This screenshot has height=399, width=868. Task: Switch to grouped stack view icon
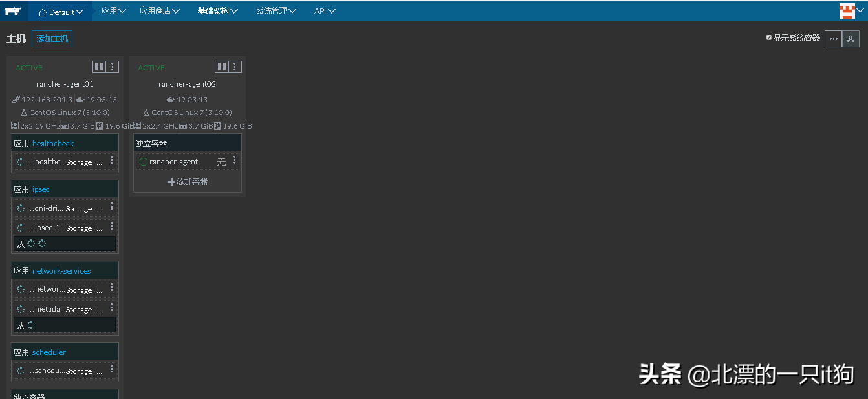851,39
